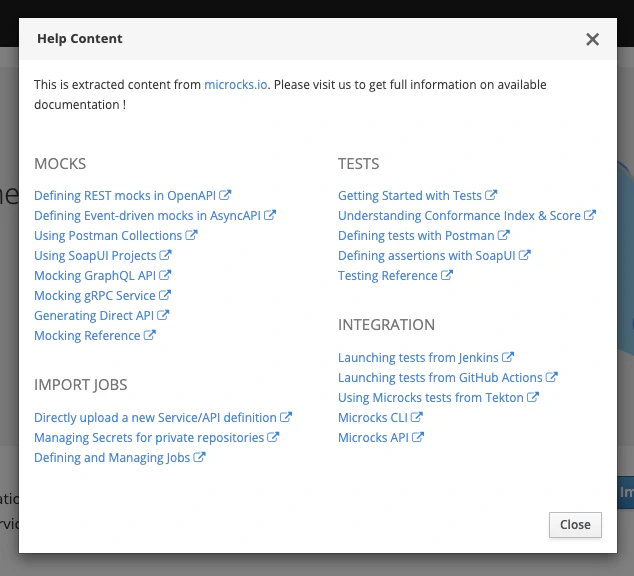Click external-link icon beside Mocking gRPC Service
Image resolution: width=634 pixels, height=576 pixels.
point(166,296)
